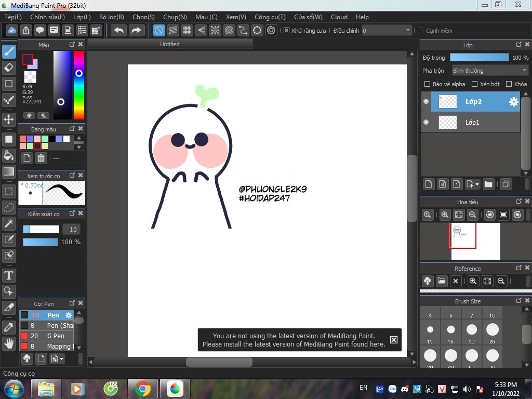Click the navigator canvas thumbnail
The width and height of the screenshot is (532, 399).
pos(475,241)
